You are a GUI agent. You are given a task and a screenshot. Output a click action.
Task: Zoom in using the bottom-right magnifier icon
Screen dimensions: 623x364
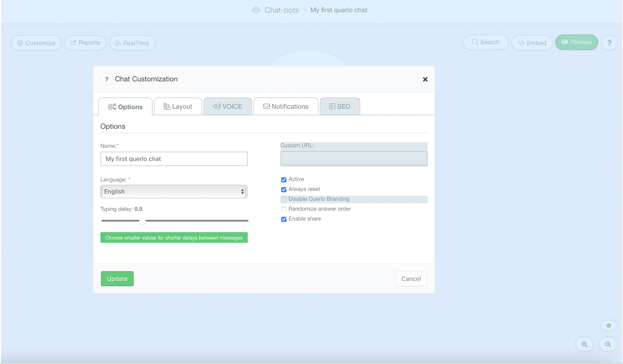tap(584, 344)
